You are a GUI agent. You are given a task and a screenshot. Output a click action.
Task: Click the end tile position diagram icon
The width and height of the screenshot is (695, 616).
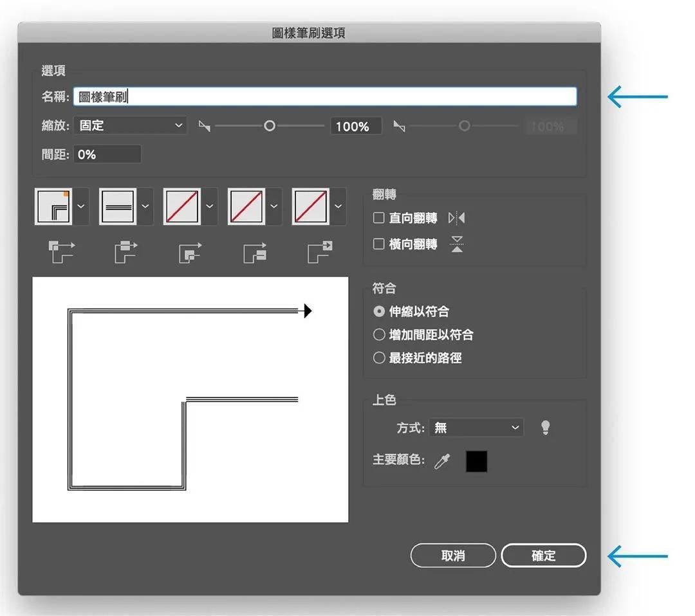tap(320, 252)
